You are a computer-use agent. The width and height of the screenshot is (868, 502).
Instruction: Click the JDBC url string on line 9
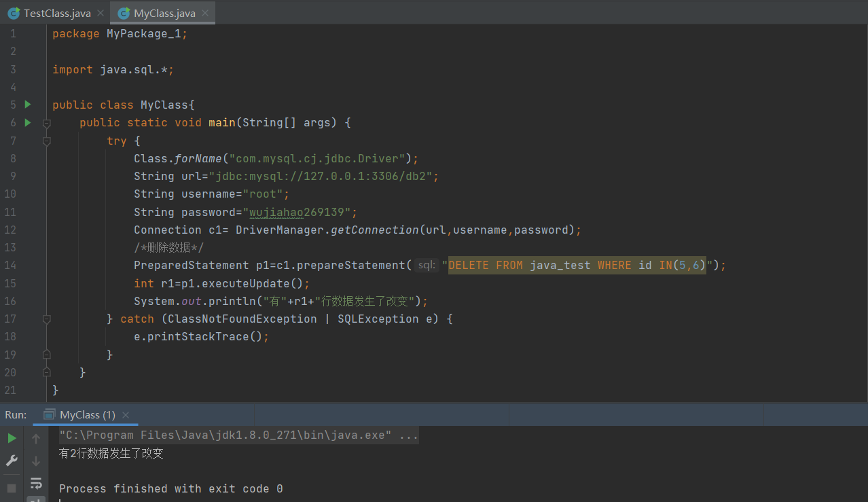[324, 176]
